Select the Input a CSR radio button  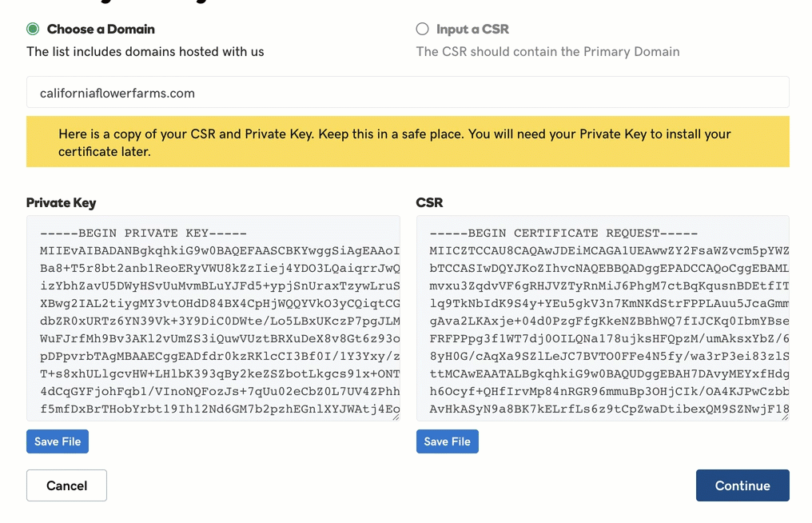click(422, 29)
